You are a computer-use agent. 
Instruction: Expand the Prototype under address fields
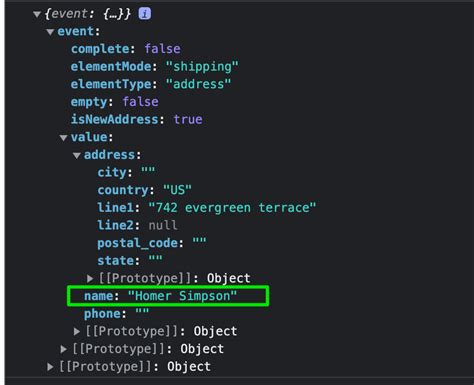point(90,278)
